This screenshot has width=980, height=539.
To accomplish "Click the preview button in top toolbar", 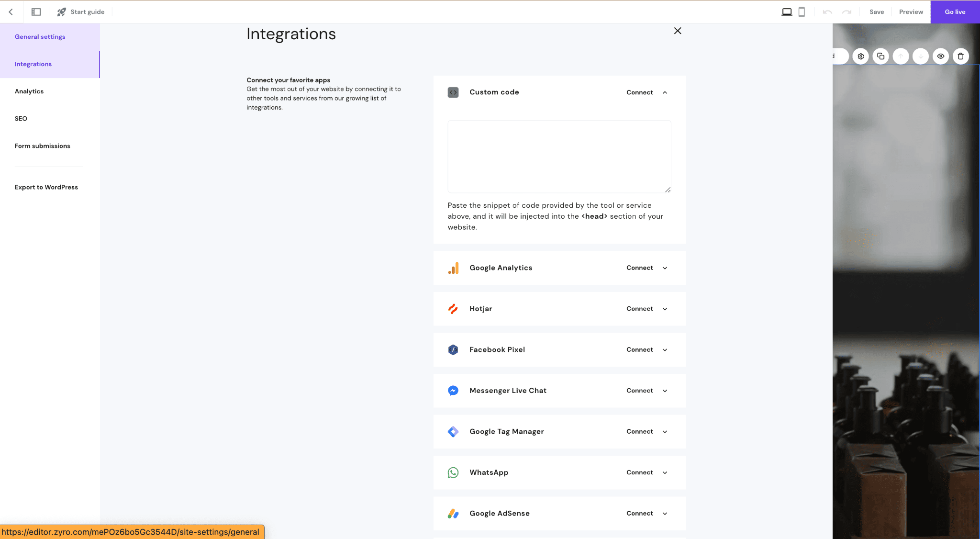I will [x=911, y=11].
